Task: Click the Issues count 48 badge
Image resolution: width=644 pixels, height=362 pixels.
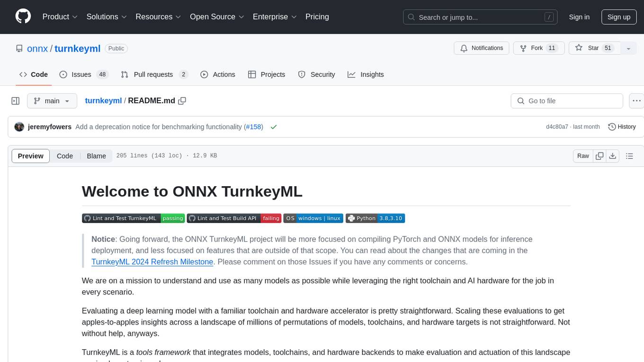Action: tap(102, 74)
